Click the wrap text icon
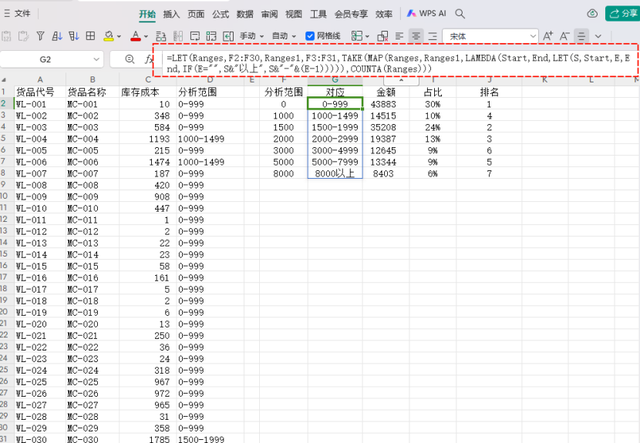Viewport: 640px width, 443px height. pyautogui.click(x=195, y=36)
